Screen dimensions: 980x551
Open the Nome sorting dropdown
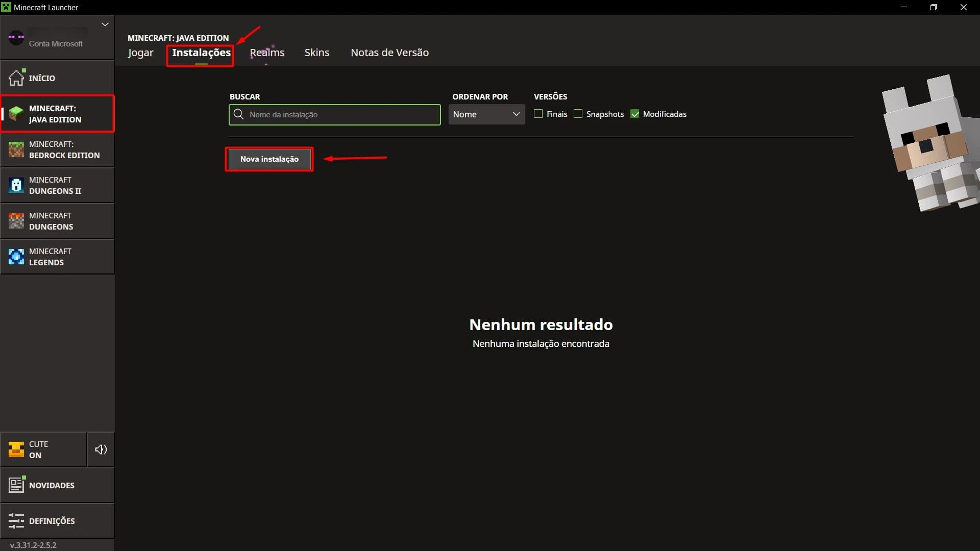[x=486, y=114]
